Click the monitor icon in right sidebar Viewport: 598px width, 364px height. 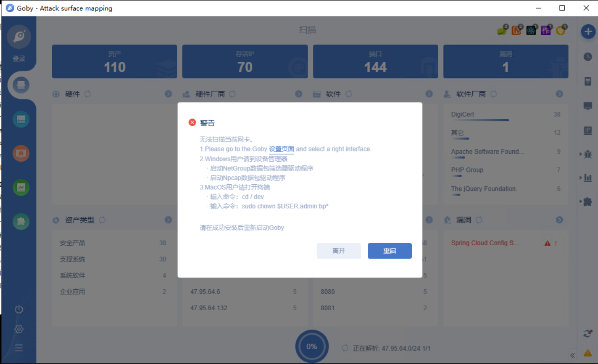coord(588,106)
